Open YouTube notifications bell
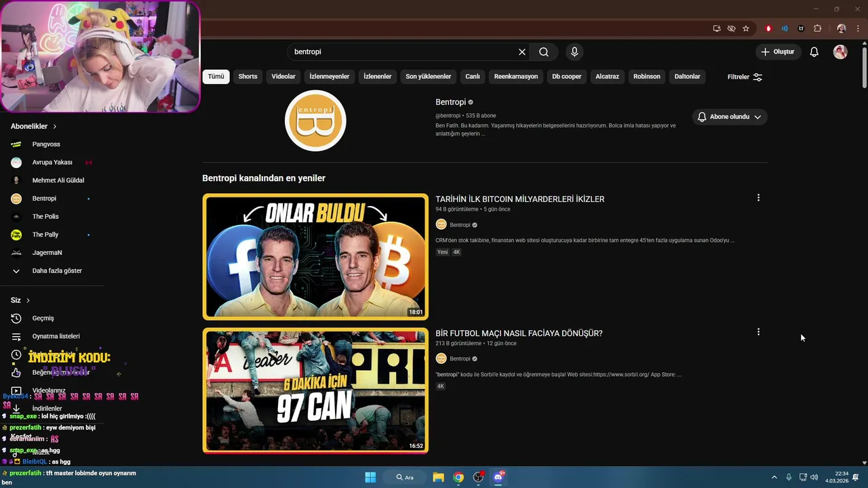Viewport: 868px width, 488px height. [x=814, y=52]
